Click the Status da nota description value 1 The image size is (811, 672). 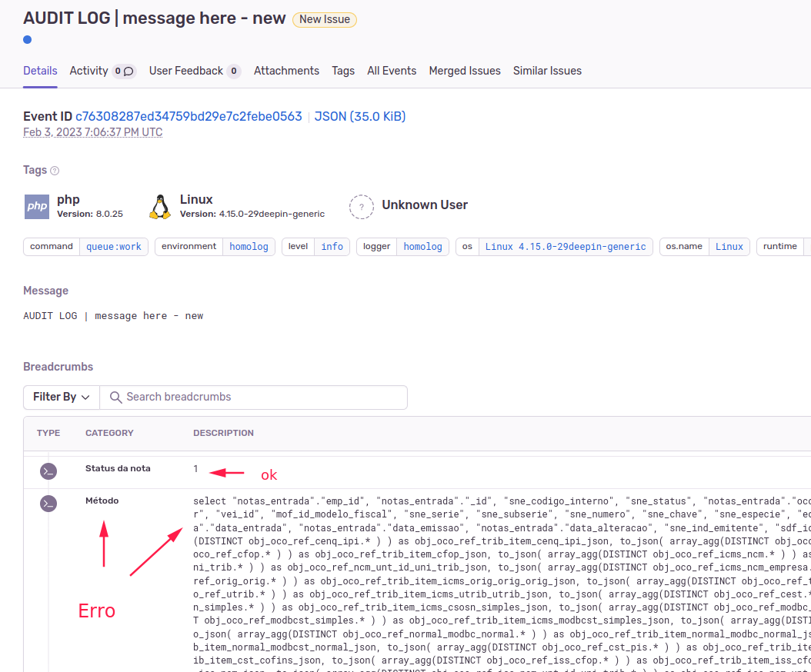pyautogui.click(x=195, y=469)
